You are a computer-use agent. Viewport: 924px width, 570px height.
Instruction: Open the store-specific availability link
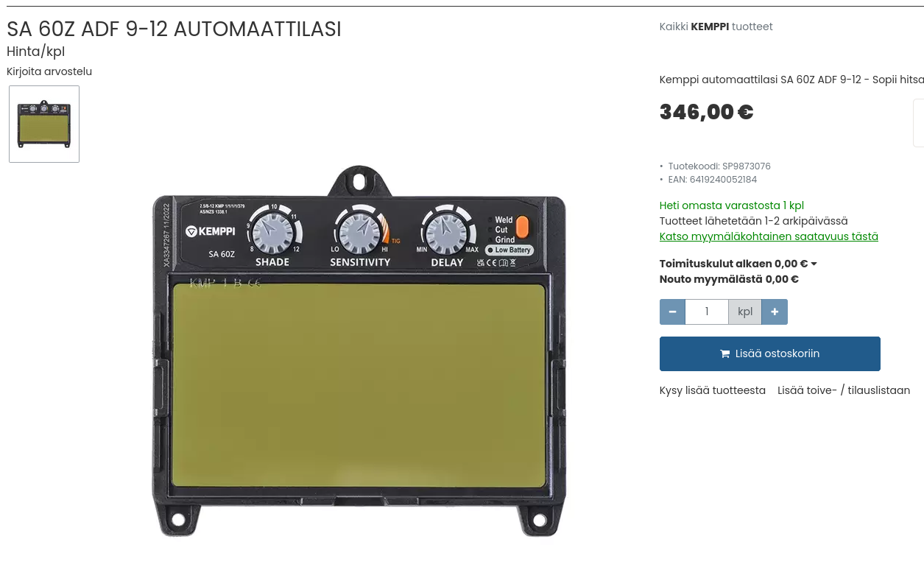click(769, 236)
